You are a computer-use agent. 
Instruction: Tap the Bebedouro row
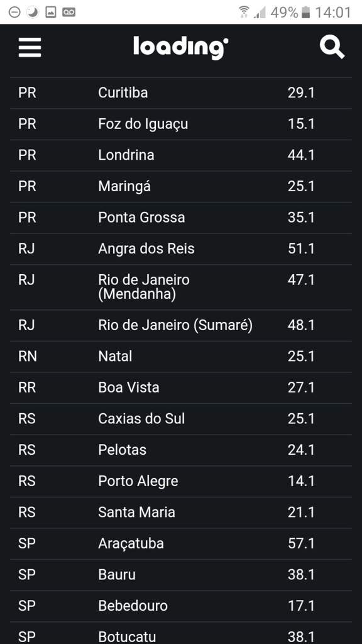click(x=181, y=606)
